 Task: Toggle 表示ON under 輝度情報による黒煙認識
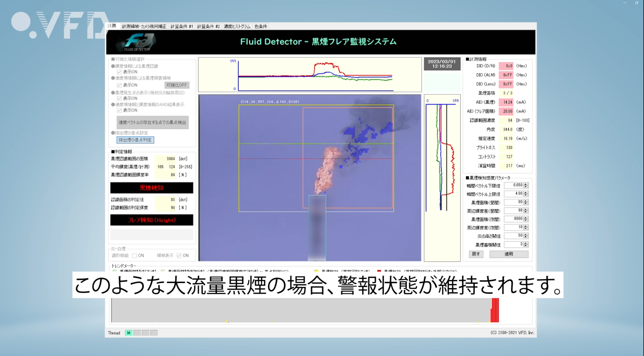[119, 72]
